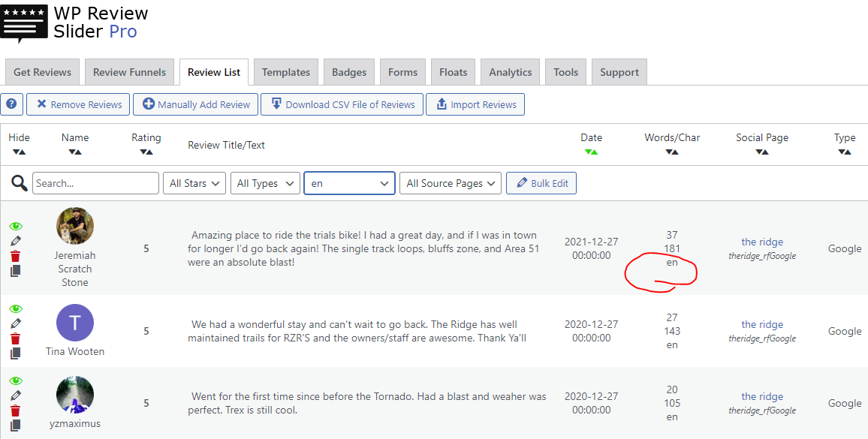The image size is (868, 439).
Task: Click the yzmaximus profile photo
Action: coord(75,395)
